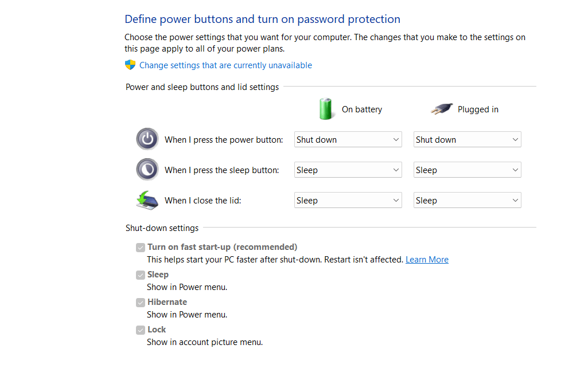Screen dimensions: 588x380
Task: Click Change settings that are currently unavailable
Action: coord(225,65)
